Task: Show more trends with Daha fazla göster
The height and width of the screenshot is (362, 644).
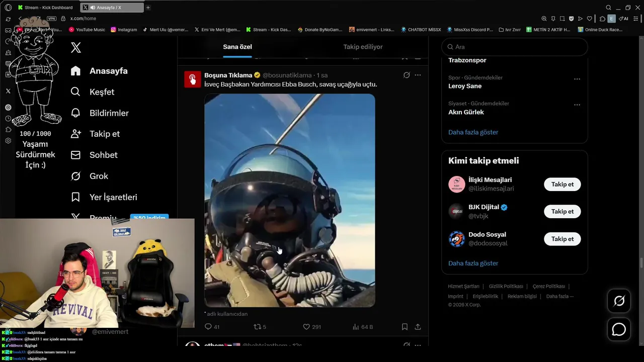Action: pyautogui.click(x=473, y=132)
